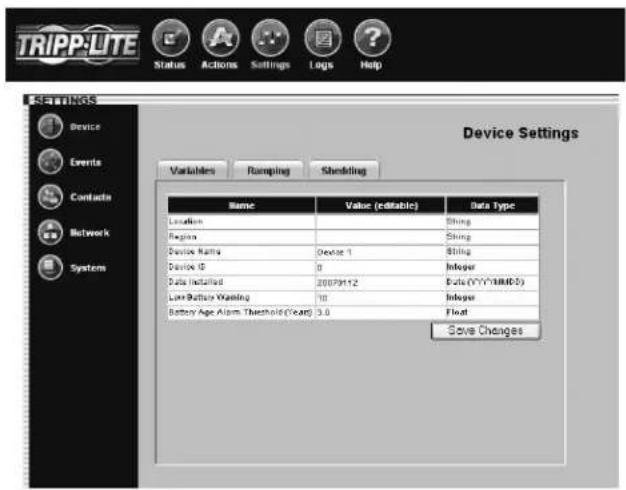The width and height of the screenshot is (626, 490).
Task: Open the Actions icon in top bar
Action: pyautogui.click(x=220, y=38)
